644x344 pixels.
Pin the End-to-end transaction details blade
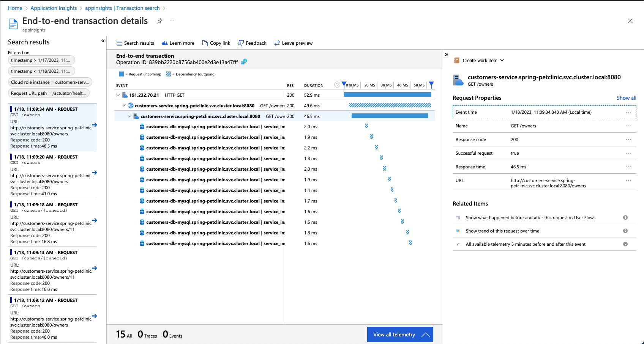(160, 21)
